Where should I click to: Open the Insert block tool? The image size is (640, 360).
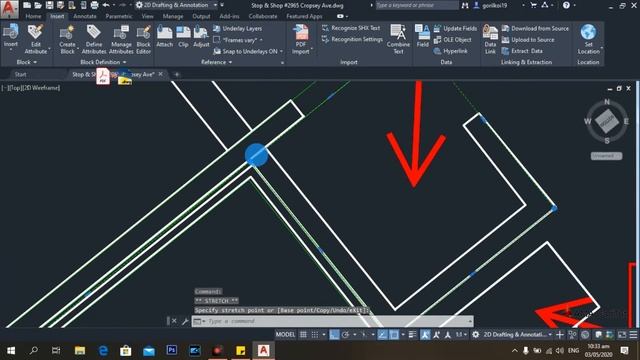tap(11, 36)
